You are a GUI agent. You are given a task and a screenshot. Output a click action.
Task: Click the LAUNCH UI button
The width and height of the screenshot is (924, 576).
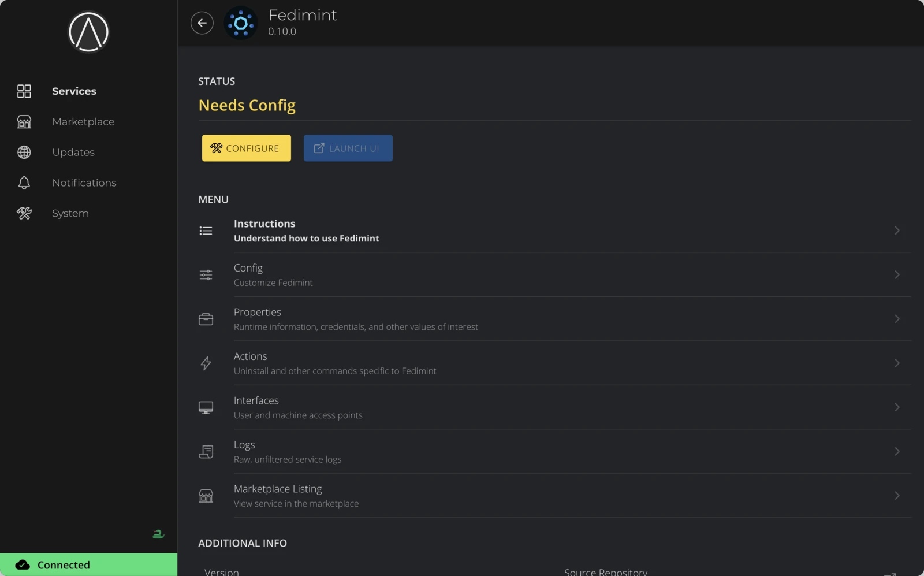[348, 148]
